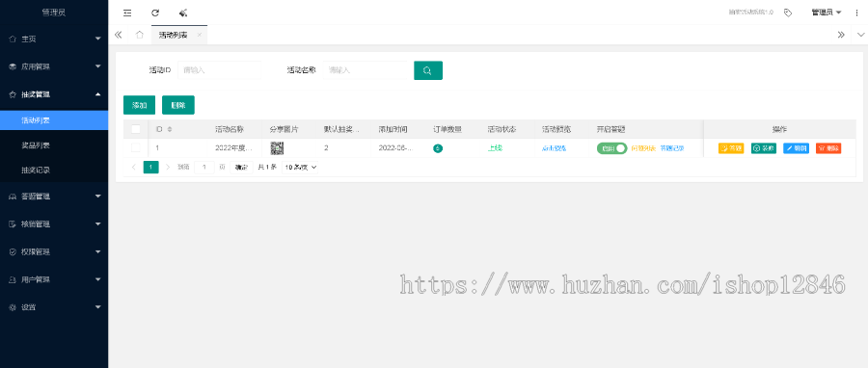Click page number 1 in pagination
This screenshot has height=368, width=868.
[151, 167]
